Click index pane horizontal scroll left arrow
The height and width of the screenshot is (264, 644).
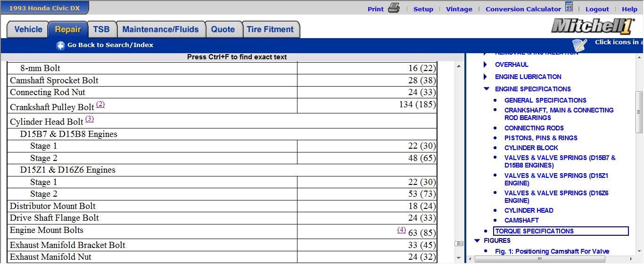471,259
